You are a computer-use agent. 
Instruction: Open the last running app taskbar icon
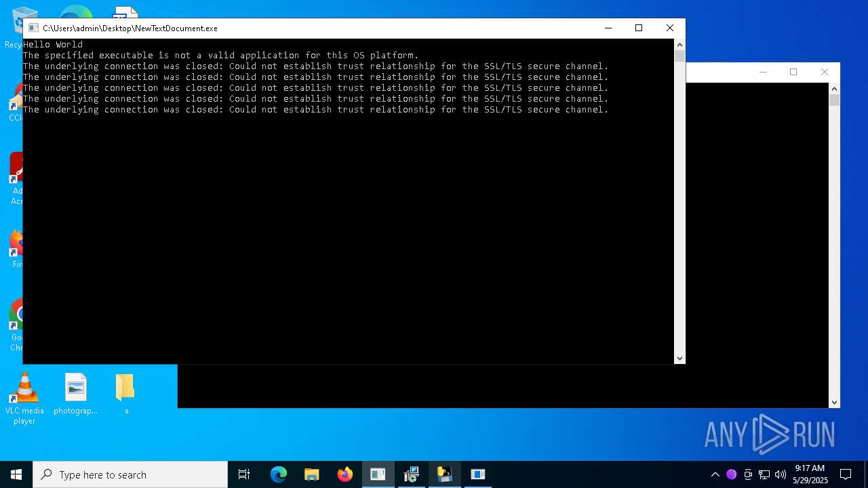coord(478,474)
